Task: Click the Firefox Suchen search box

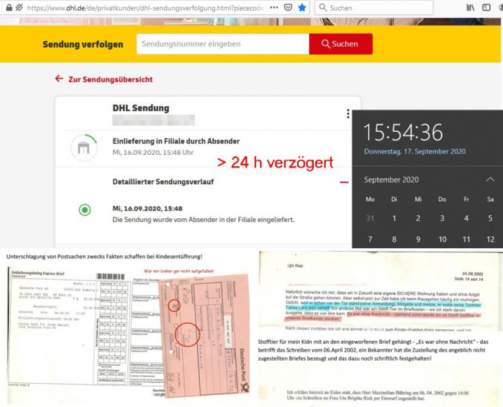Action: [x=374, y=7]
